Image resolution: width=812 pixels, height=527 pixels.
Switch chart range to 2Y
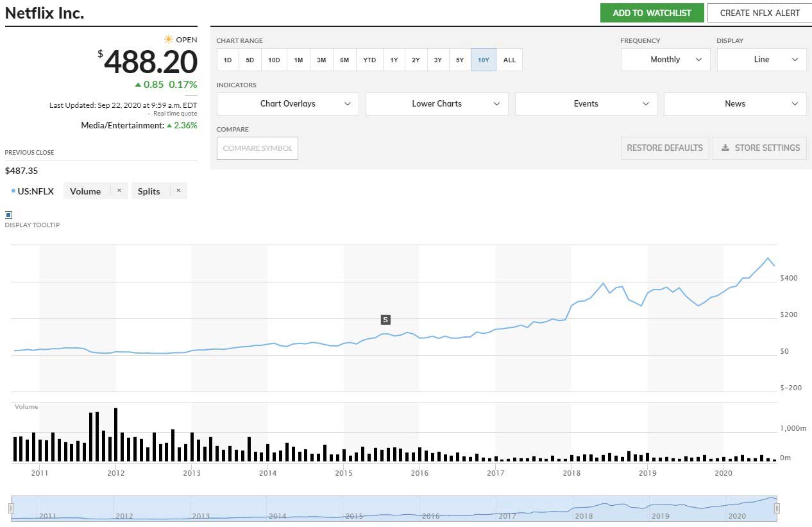click(x=416, y=60)
